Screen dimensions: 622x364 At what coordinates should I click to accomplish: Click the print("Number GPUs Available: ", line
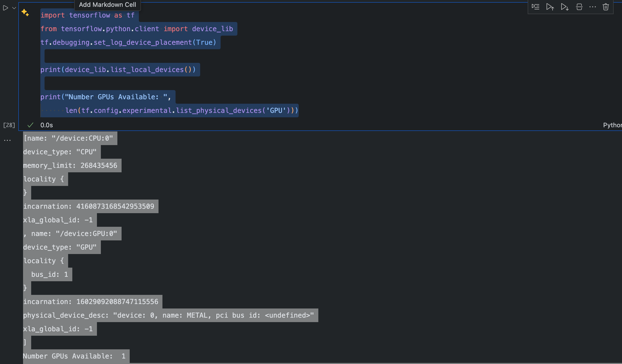click(x=106, y=97)
